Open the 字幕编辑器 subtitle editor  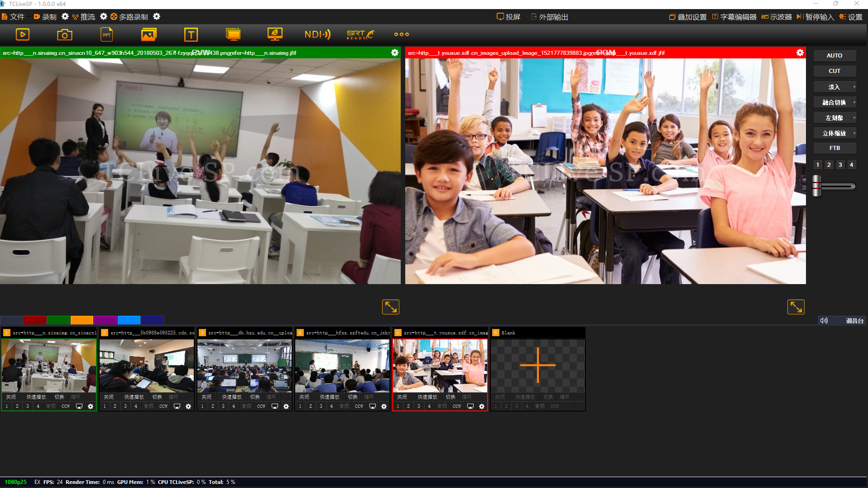[x=734, y=17]
